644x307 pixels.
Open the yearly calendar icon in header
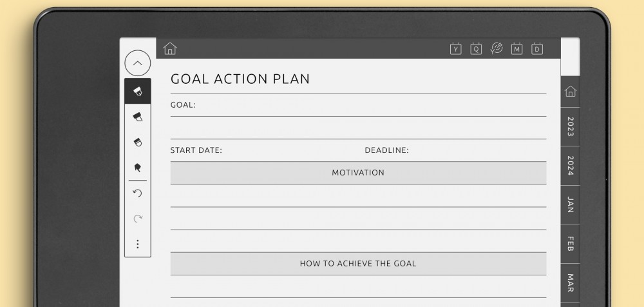pyautogui.click(x=455, y=48)
